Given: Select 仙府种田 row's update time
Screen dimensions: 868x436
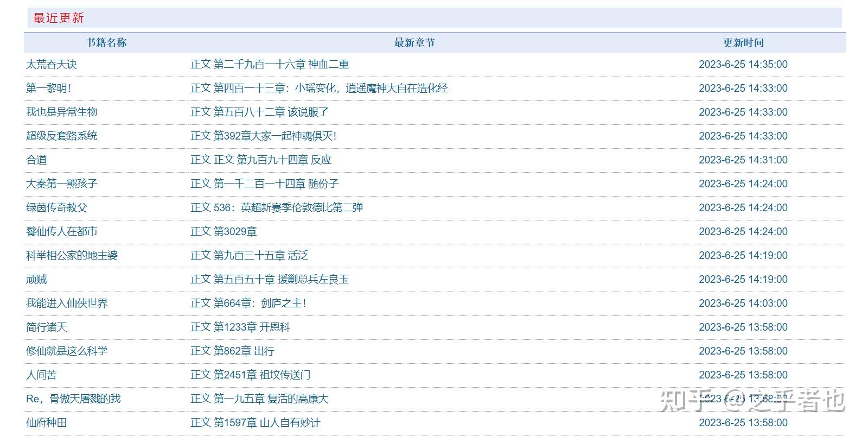Looking at the screenshot, I should (743, 422).
